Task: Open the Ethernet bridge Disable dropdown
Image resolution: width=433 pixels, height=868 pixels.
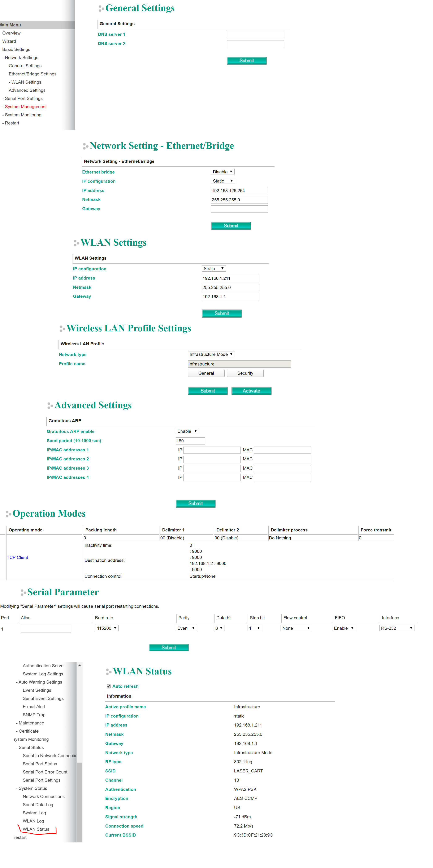Action: [222, 172]
